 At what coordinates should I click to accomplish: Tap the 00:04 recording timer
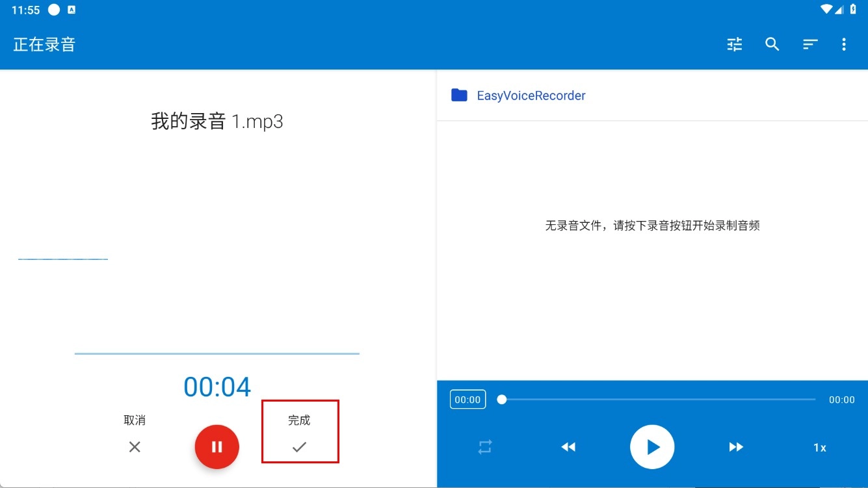point(217,387)
